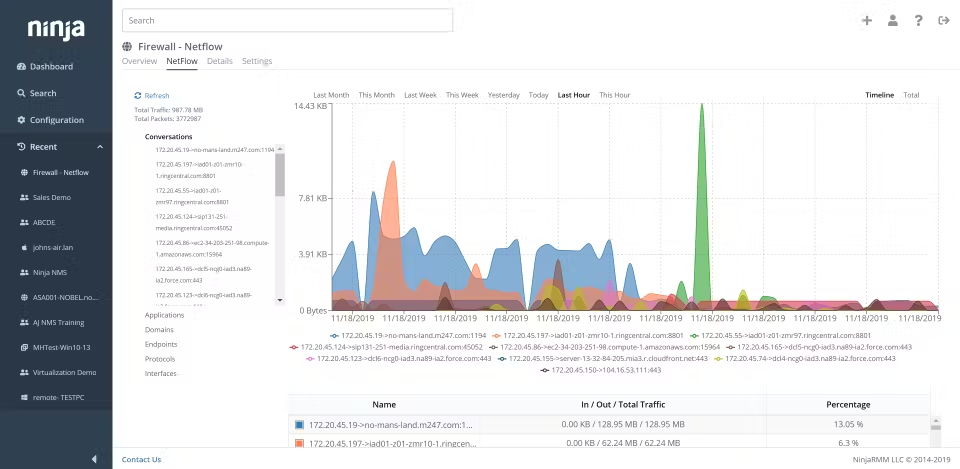The height and width of the screenshot is (469, 960).
Task: Click the blue swatch in table first row
Action: pos(299,424)
